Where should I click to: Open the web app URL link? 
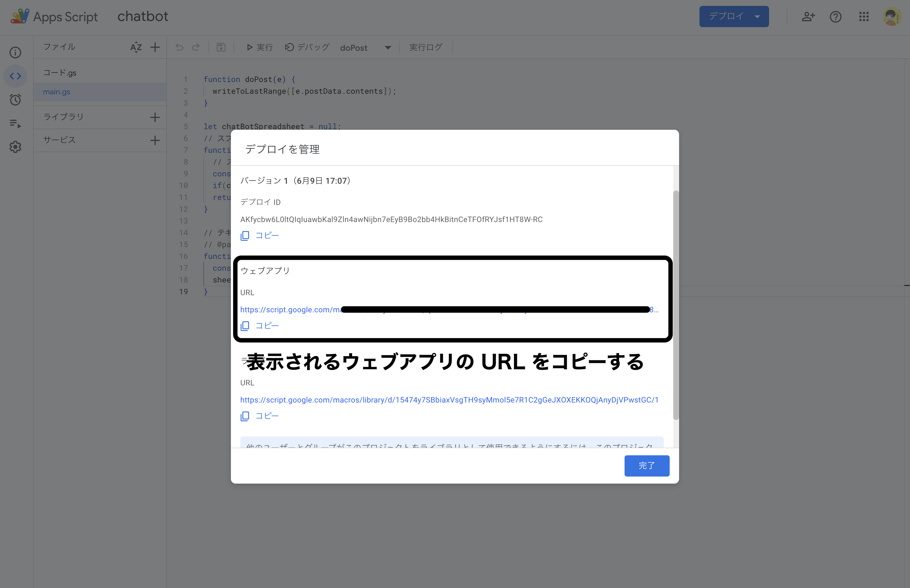pyautogui.click(x=449, y=310)
